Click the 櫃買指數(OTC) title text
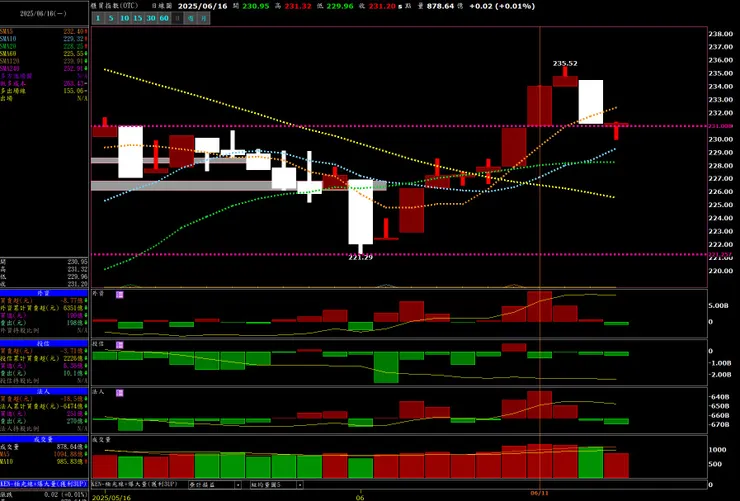Viewport: 740px width, 501px height. point(114,6)
